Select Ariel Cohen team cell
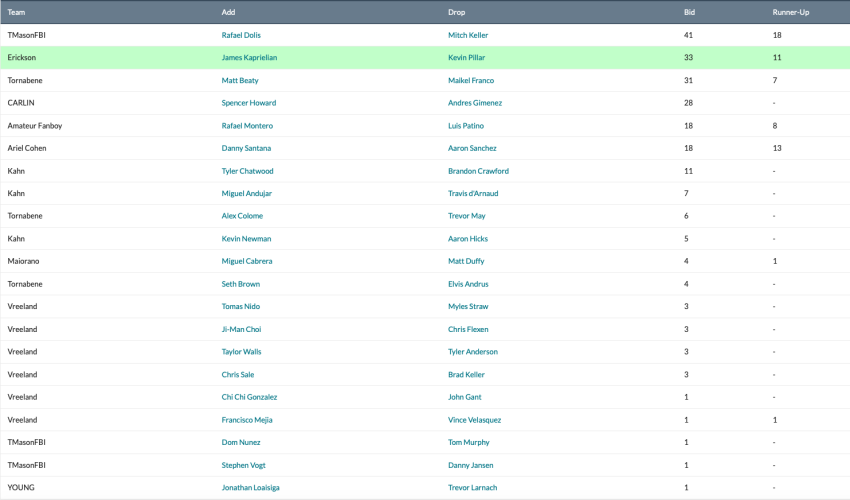Screen dimensions: 850x500 27,148
